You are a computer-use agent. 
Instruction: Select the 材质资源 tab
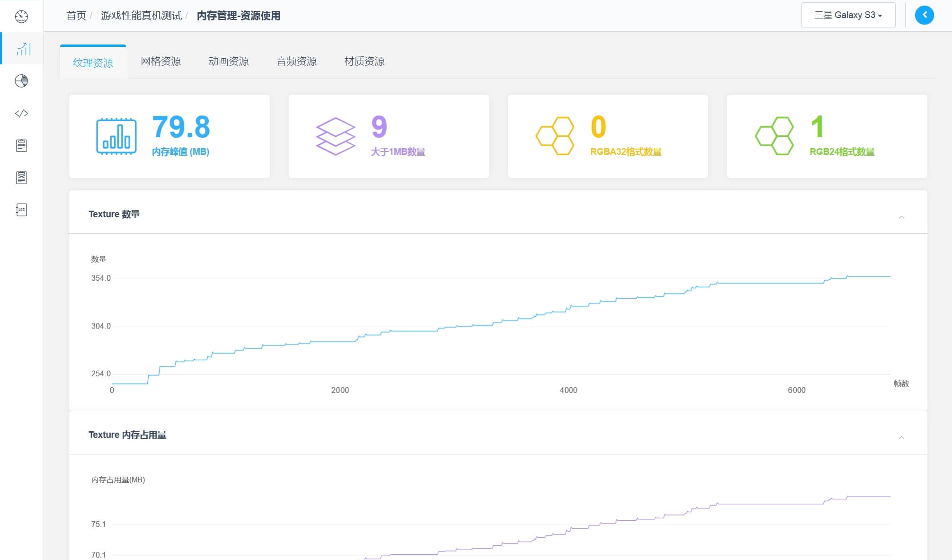(x=364, y=62)
